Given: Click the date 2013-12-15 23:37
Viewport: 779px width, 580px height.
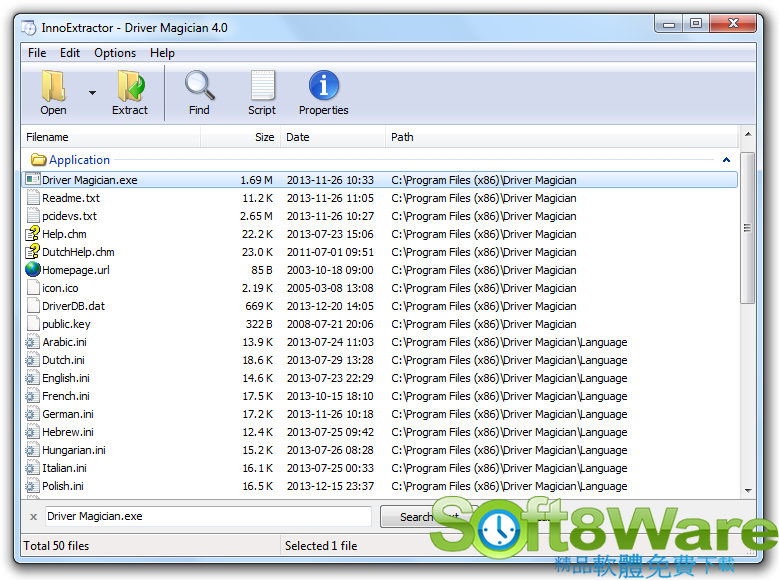Looking at the screenshot, I should [x=330, y=486].
